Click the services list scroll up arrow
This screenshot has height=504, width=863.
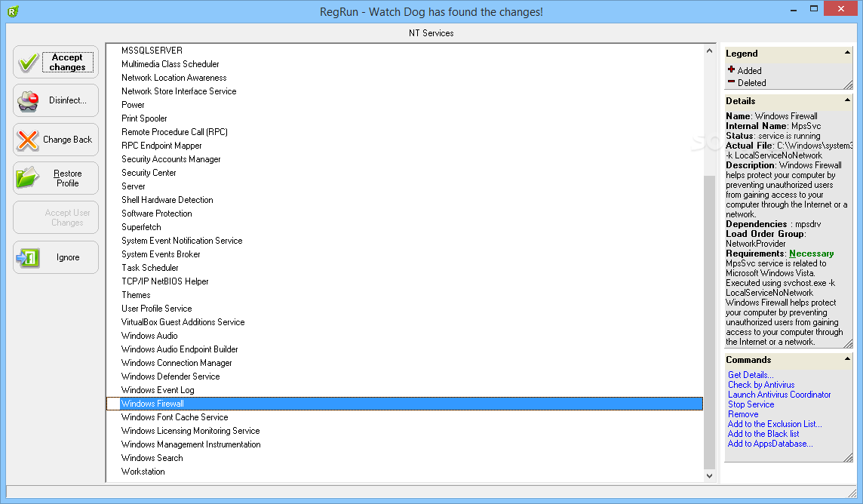[709, 51]
